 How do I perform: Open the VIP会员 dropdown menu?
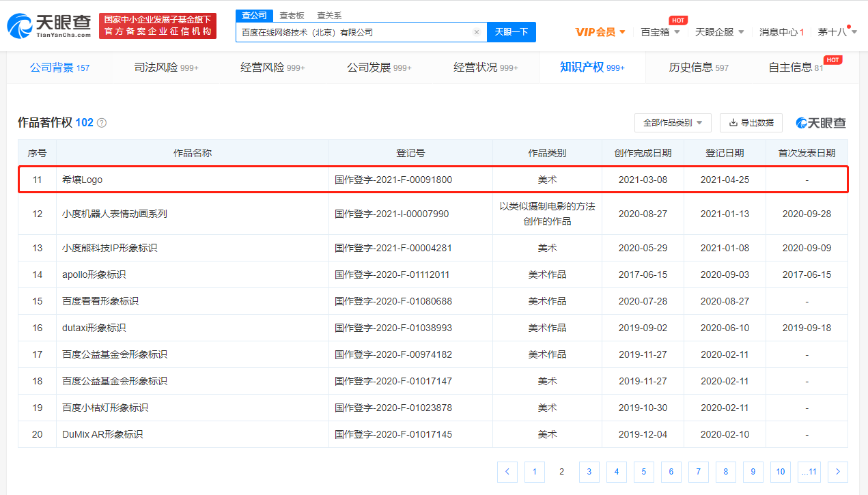pyautogui.click(x=600, y=32)
